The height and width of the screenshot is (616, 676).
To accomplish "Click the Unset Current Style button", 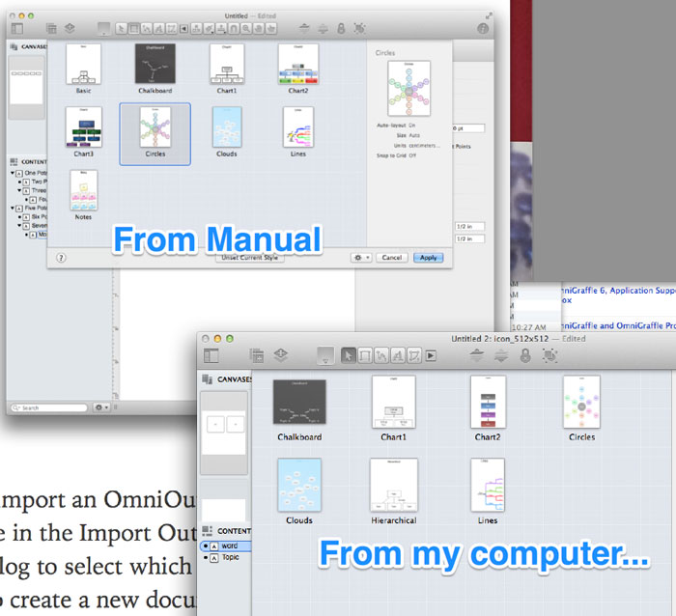I will 249,258.
